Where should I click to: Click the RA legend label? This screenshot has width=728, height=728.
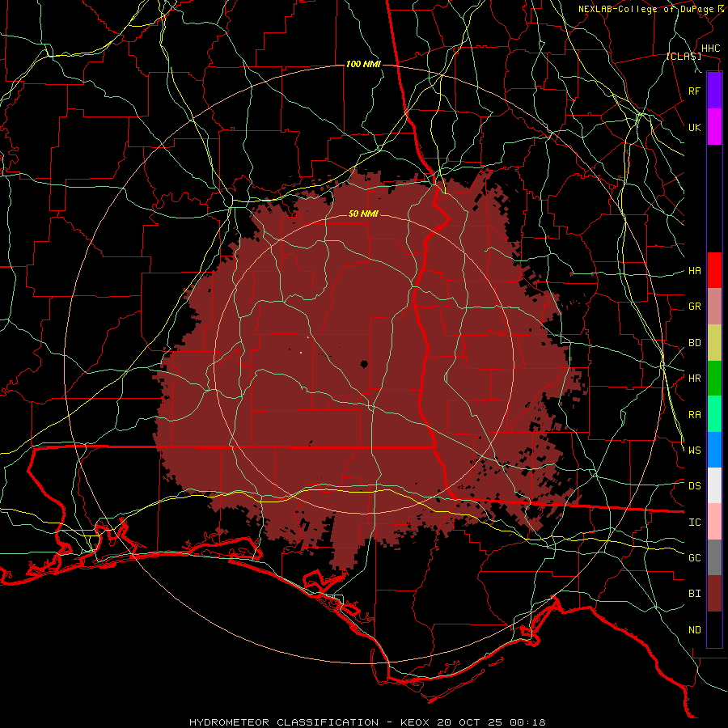click(x=695, y=415)
